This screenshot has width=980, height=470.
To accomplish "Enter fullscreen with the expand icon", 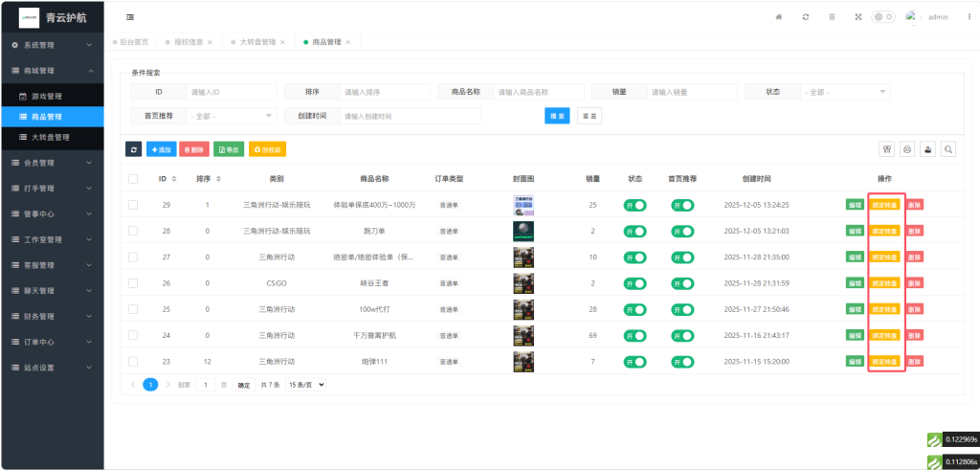I will (858, 17).
